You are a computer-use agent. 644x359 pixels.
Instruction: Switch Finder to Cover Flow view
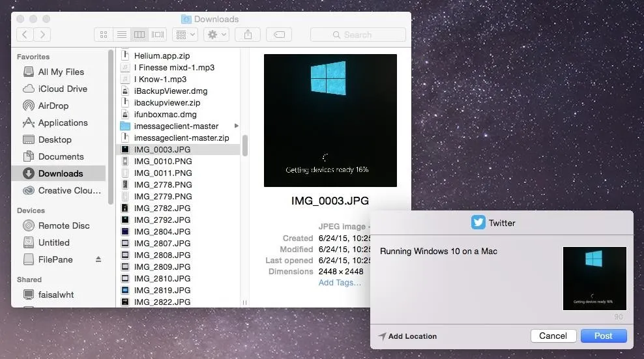point(158,35)
